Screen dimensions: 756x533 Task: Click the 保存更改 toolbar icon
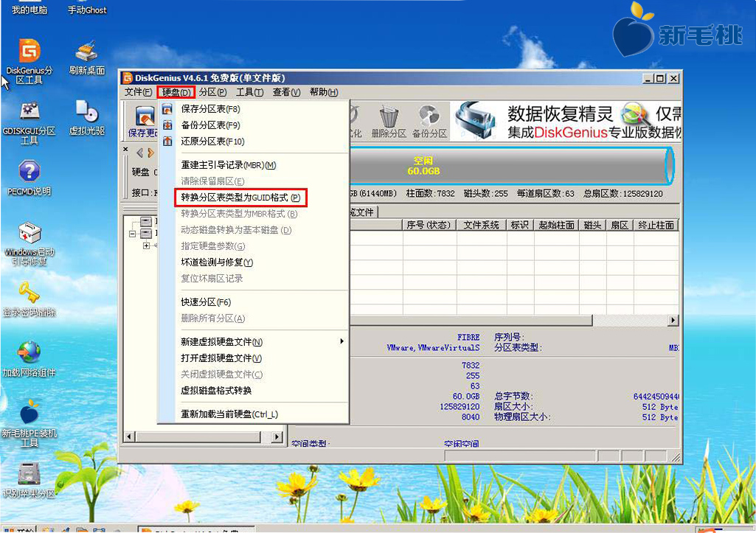[x=142, y=122]
